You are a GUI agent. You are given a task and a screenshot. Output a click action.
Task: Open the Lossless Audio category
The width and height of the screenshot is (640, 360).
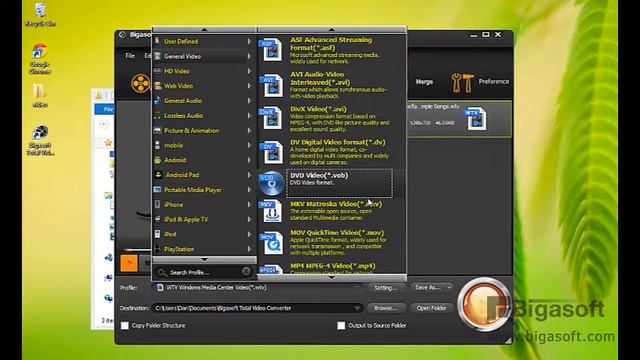[x=204, y=116]
